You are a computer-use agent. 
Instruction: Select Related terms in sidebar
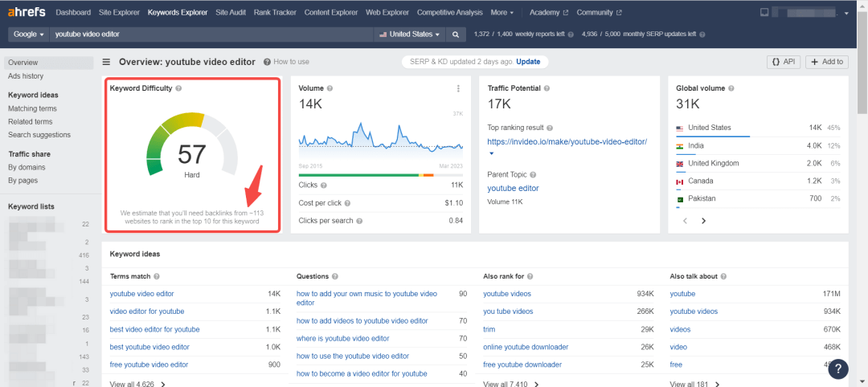pyautogui.click(x=31, y=121)
